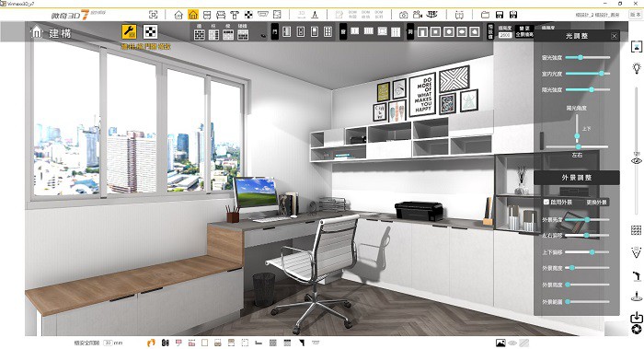Choose the arch-shaped wall opening icon

pyautogui.click(x=422, y=32)
